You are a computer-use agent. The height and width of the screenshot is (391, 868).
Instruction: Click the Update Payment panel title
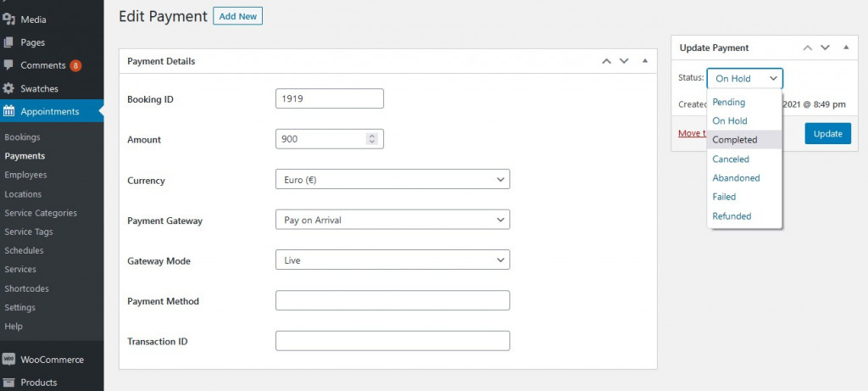pyautogui.click(x=714, y=47)
